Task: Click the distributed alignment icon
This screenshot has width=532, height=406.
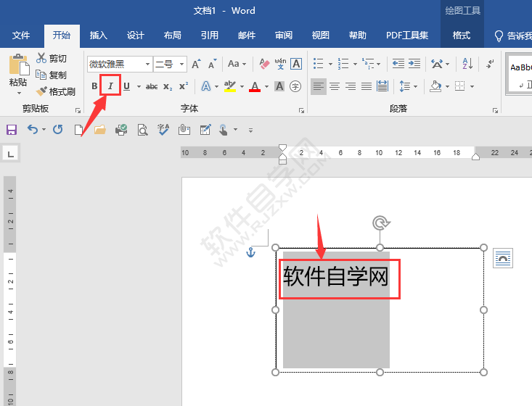Action: [x=382, y=86]
